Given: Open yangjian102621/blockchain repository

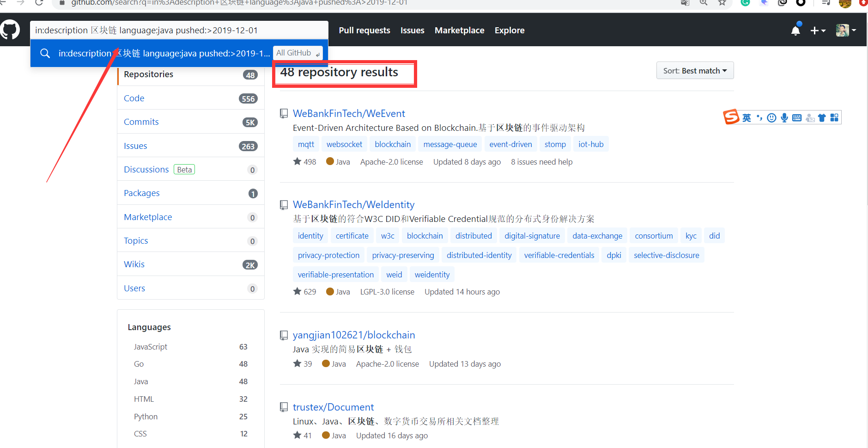Looking at the screenshot, I should pyautogui.click(x=354, y=335).
